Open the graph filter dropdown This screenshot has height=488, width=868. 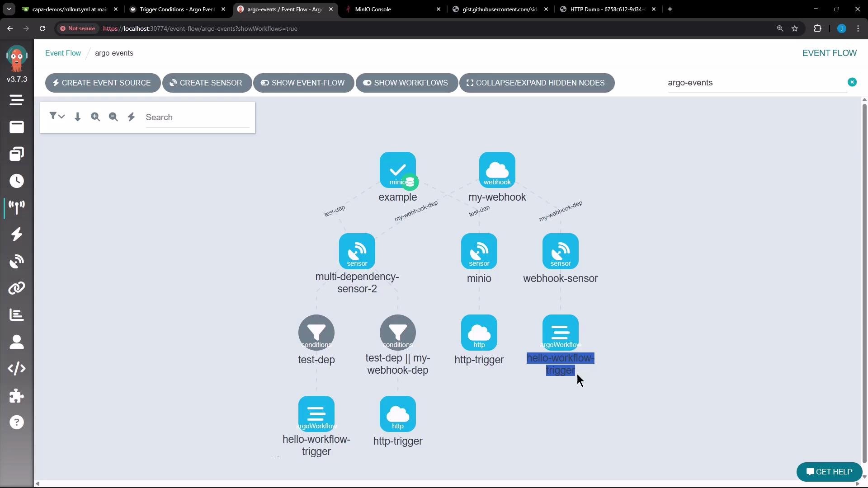pyautogui.click(x=57, y=117)
